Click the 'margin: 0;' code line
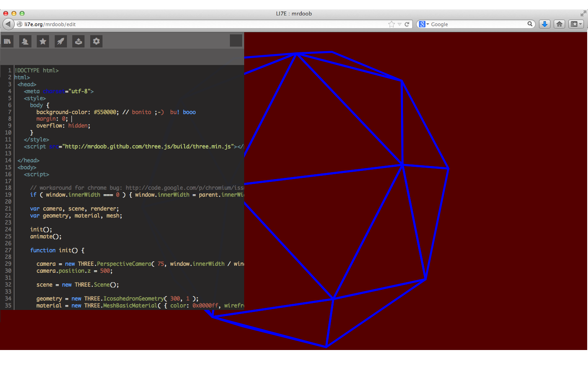The height and width of the screenshot is (368, 588). (52, 119)
